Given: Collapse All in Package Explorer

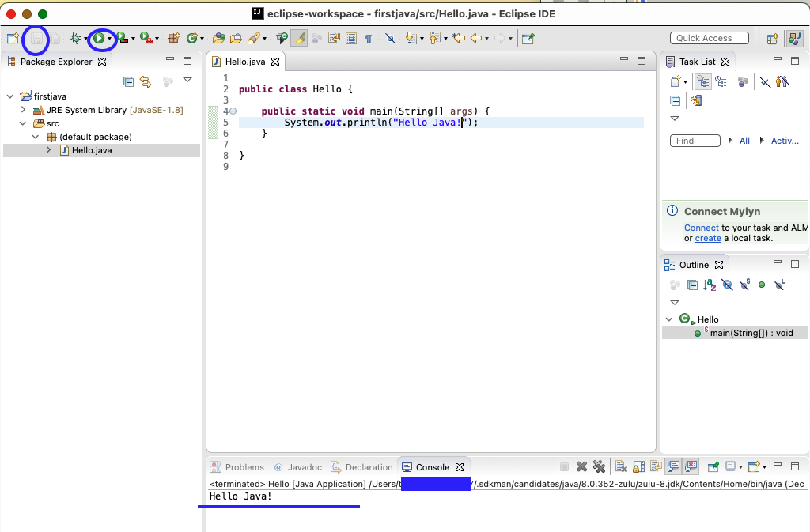Looking at the screenshot, I should tap(129, 81).
